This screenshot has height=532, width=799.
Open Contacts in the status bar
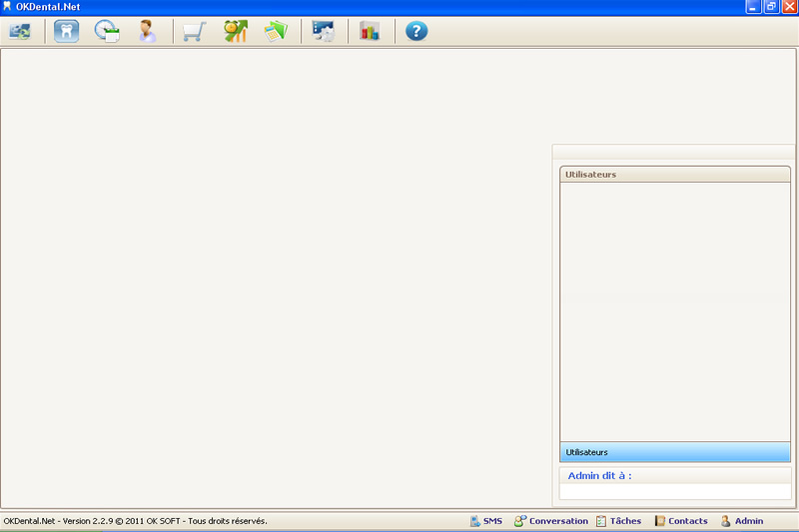681,521
